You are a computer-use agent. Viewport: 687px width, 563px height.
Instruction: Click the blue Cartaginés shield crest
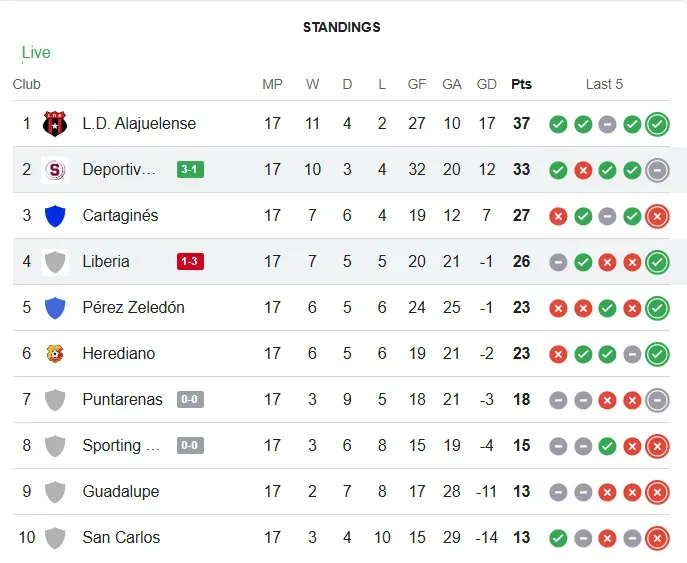click(55, 216)
